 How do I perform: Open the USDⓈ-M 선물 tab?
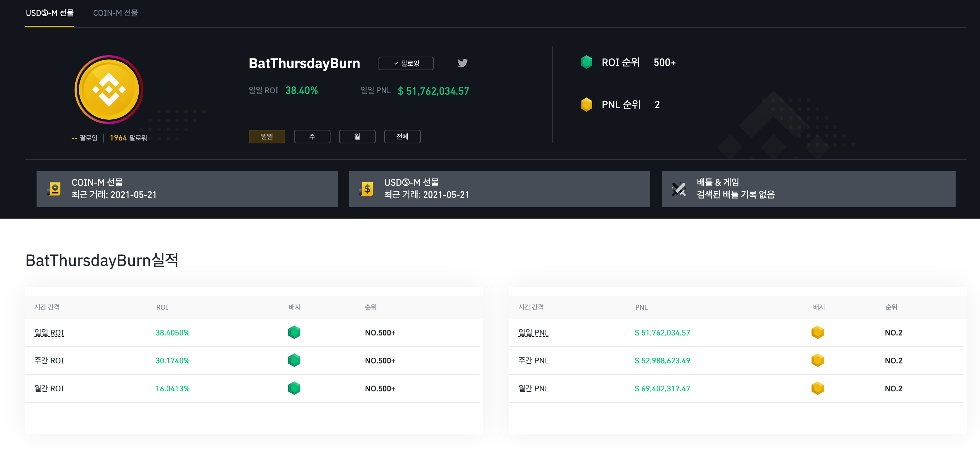tap(49, 13)
